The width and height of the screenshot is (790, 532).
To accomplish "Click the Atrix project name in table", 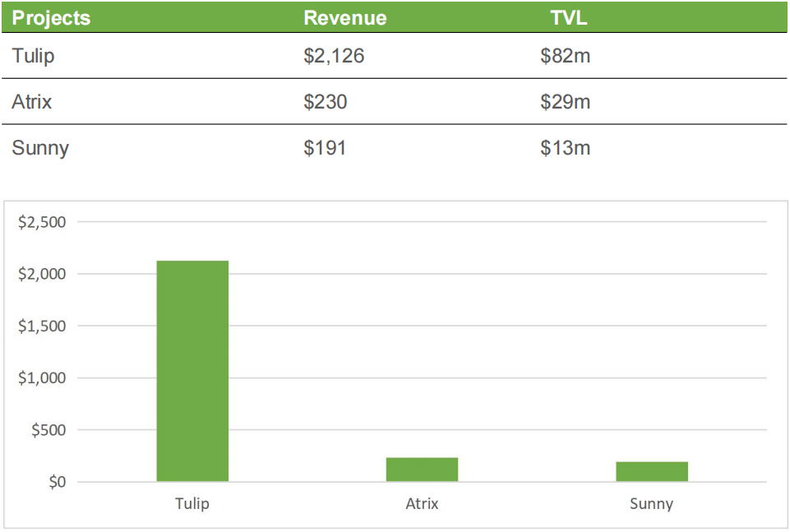I will pyautogui.click(x=32, y=102).
